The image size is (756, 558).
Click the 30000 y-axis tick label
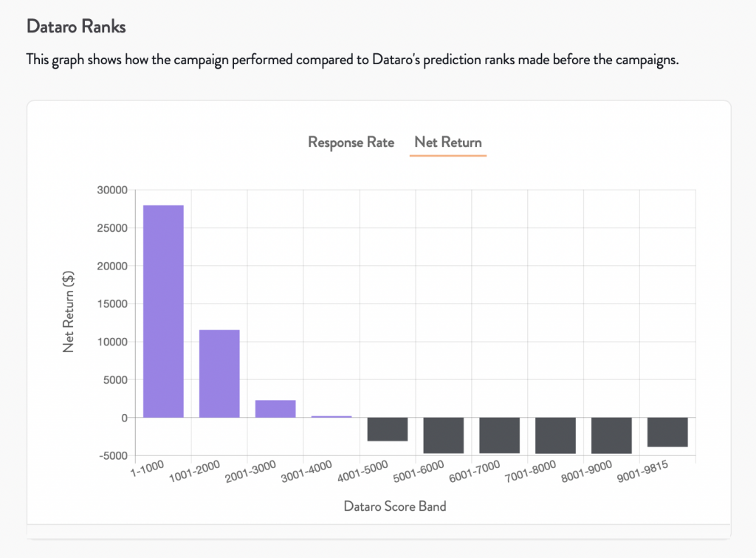coord(112,190)
